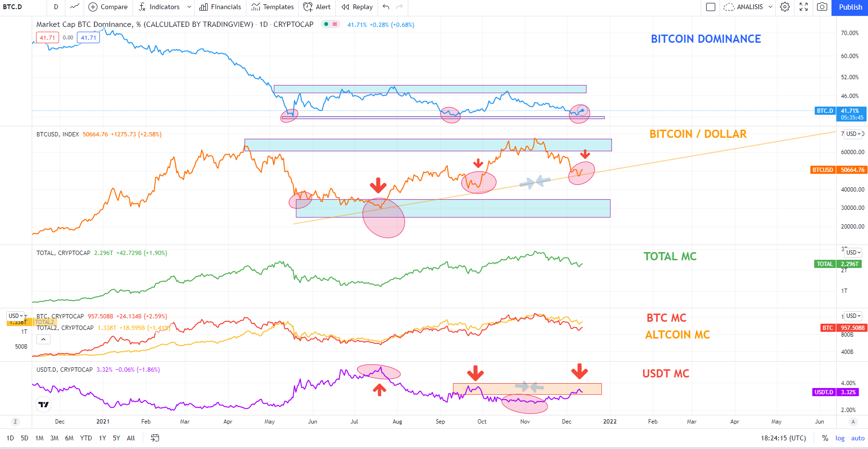Toggle the percent scale mode

[x=825, y=438]
